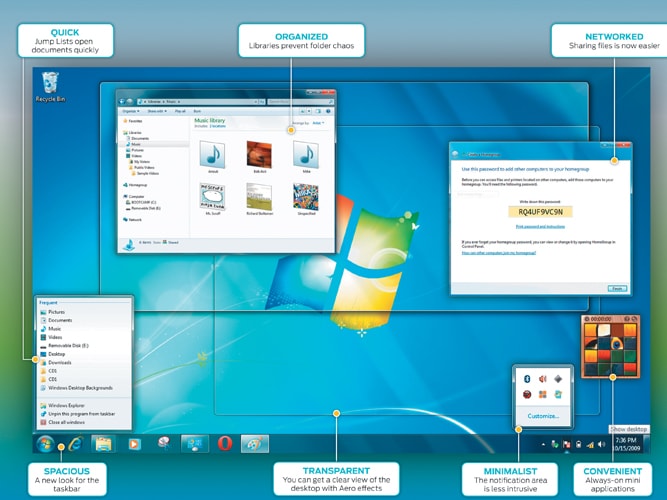Click the Customize link in tray popup

(543, 416)
